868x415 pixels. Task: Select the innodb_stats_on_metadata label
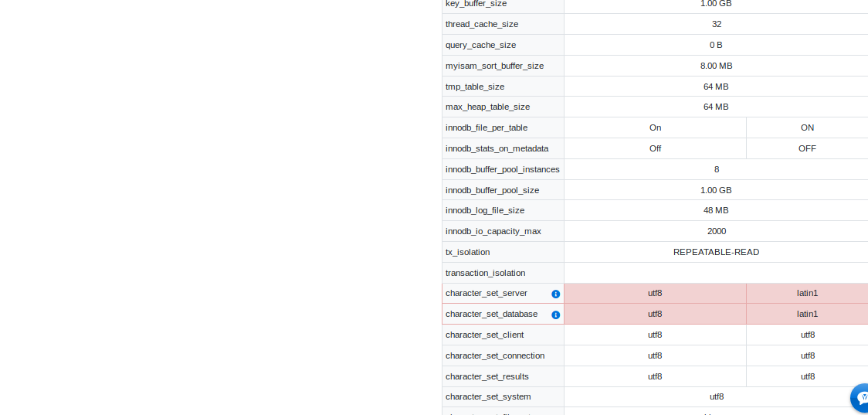(x=497, y=148)
